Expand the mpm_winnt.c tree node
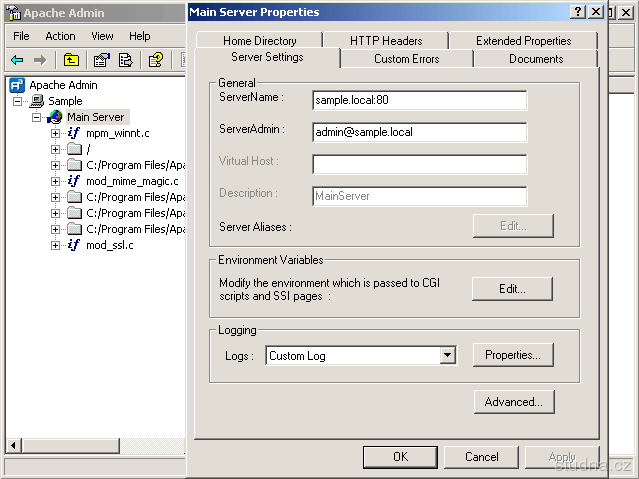Viewport: 639px width, 479px height. click(56, 133)
